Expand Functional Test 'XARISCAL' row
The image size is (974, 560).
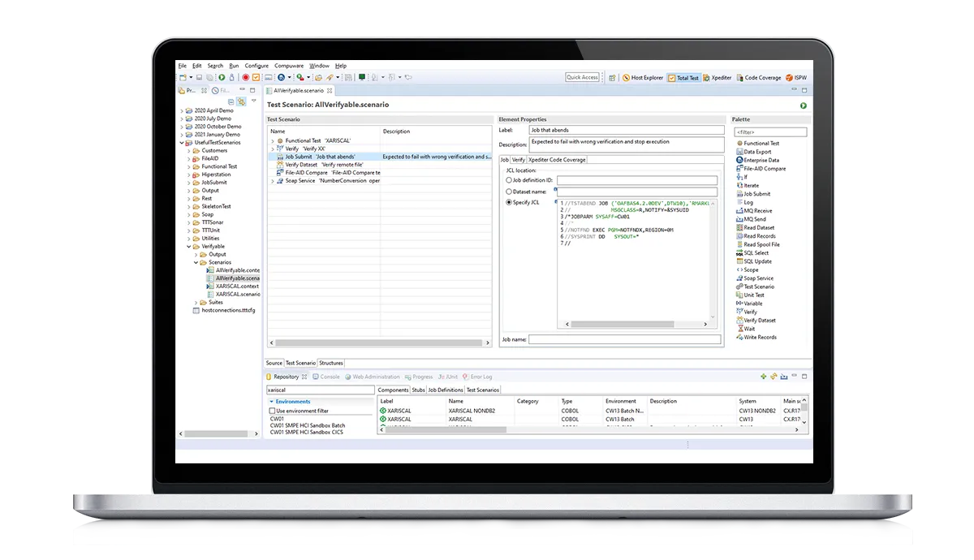point(273,141)
